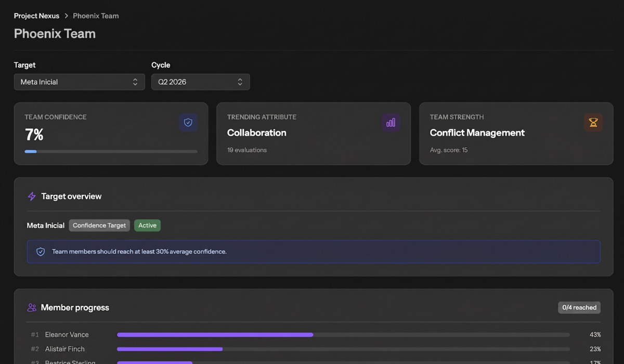Open the Cycle dropdown showing Q2 2026
This screenshot has height=364, width=624.
[x=200, y=82]
